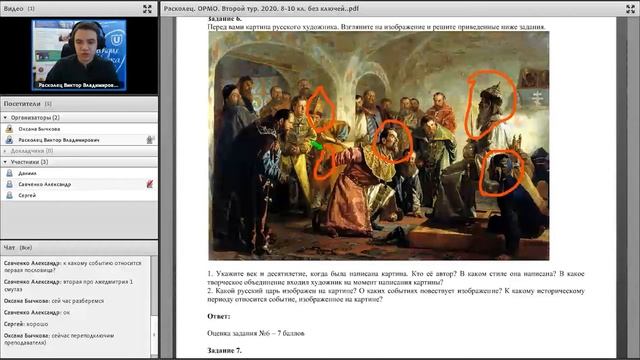Click the microphone status icon beside Расколец Виктор Владимирович
This screenshot has width=640, height=360.
tap(150, 140)
